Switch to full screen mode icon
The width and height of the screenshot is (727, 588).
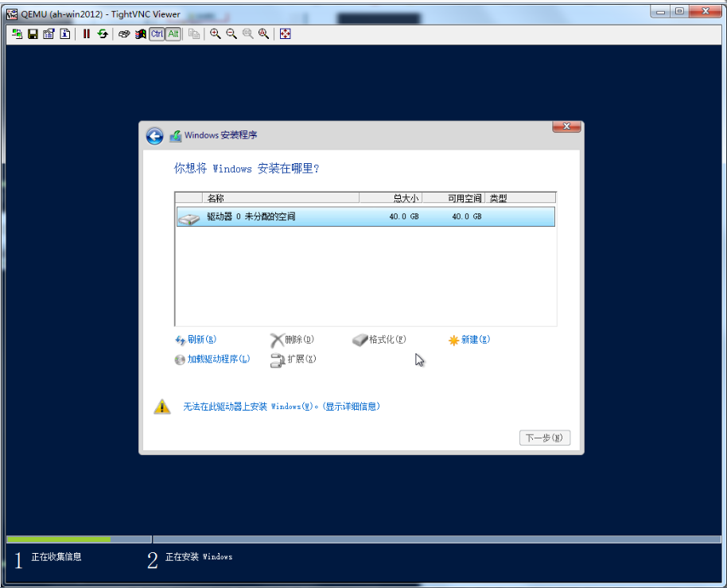(x=286, y=34)
